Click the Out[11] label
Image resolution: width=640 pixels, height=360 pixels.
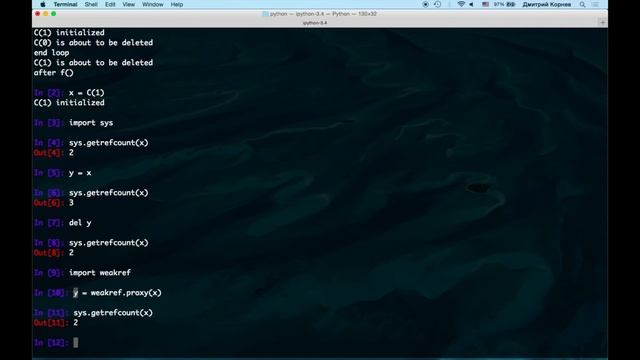(51, 323)
